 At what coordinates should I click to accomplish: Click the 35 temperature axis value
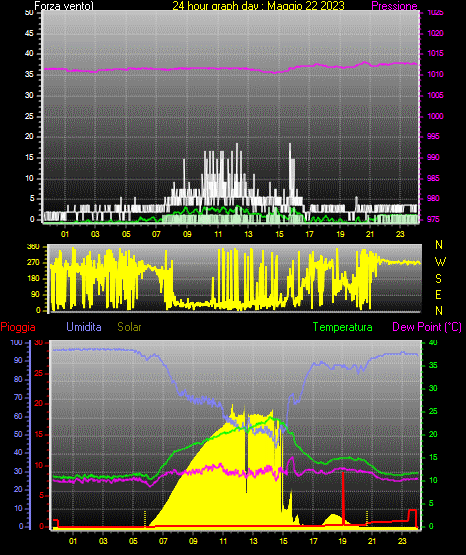click(x=433, y=365)
